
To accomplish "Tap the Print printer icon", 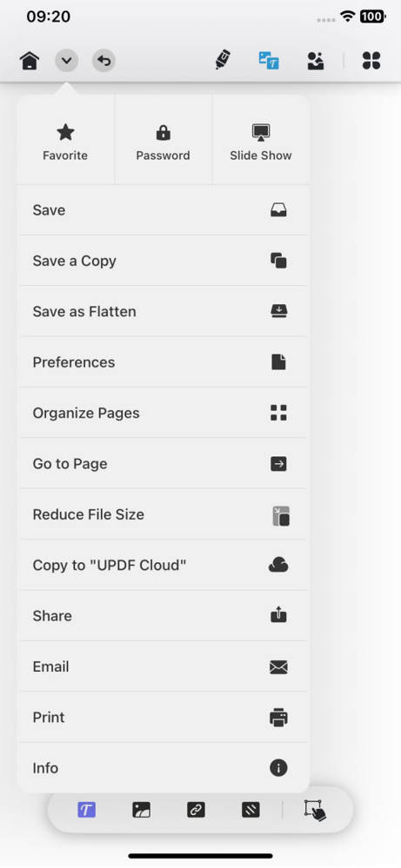I will click(278, 718).
